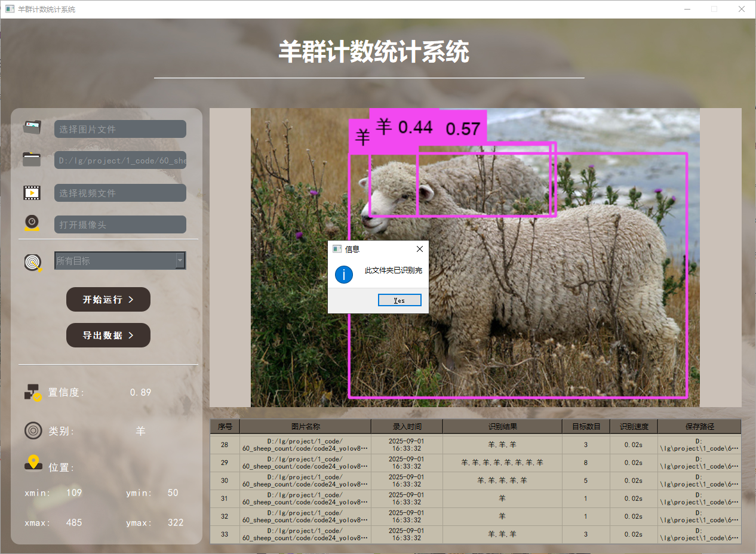Click row number 28 cell
Screen dimensions: 756x554
pyautogui.click(x=225, y=445)
